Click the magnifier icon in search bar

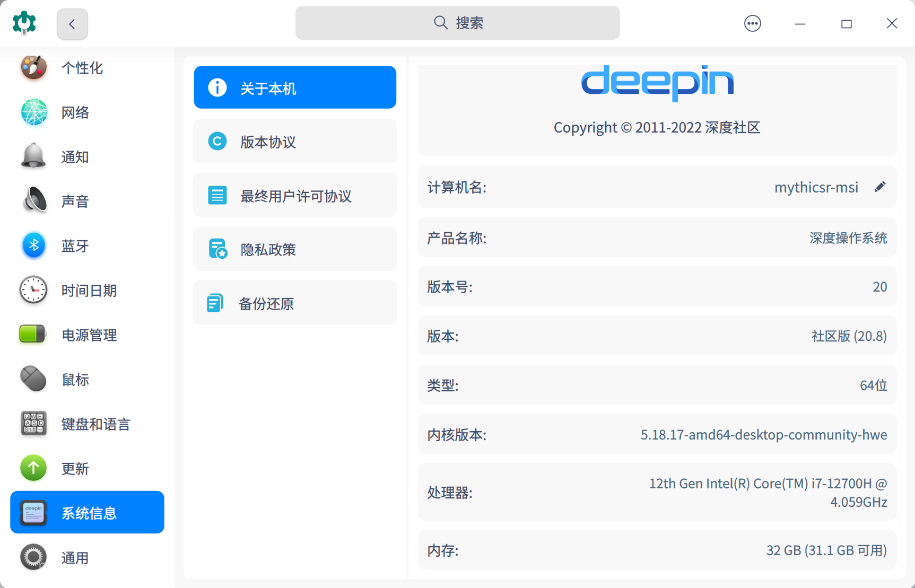(x=441, y=23)
